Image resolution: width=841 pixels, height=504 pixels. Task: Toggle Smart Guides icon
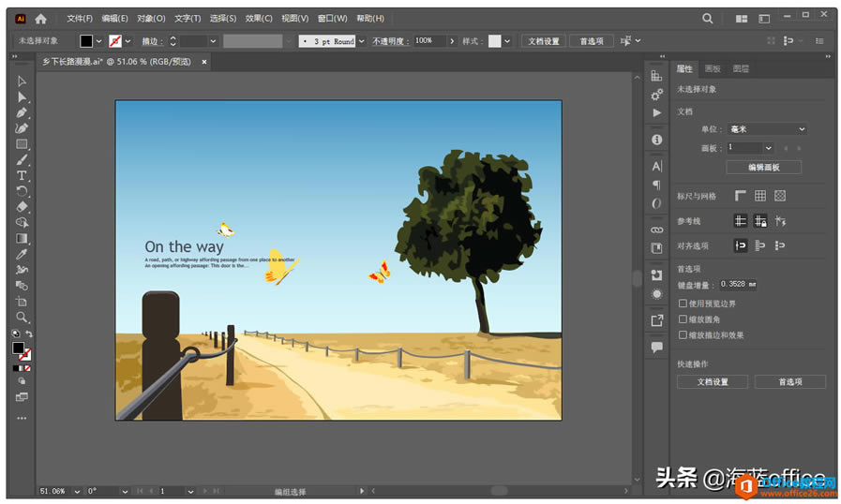click(x=780, y=220)
